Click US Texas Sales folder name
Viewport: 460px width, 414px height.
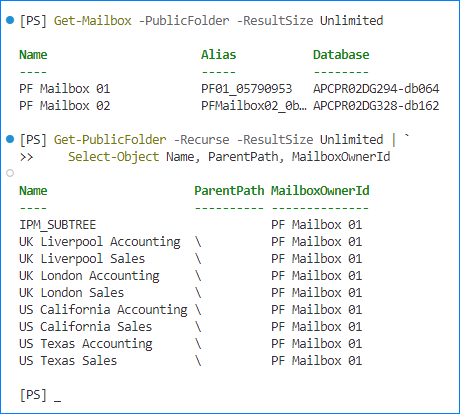68,361
